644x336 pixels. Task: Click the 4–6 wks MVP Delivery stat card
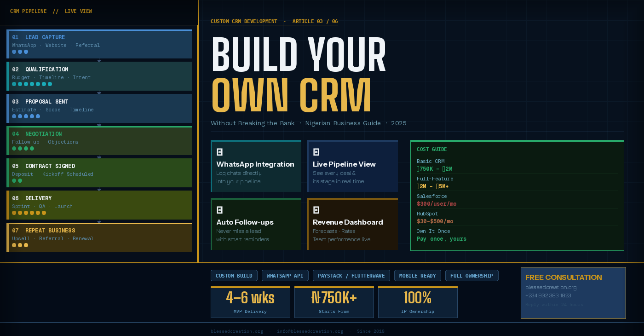pyautogui.click(x=250, y=302)
